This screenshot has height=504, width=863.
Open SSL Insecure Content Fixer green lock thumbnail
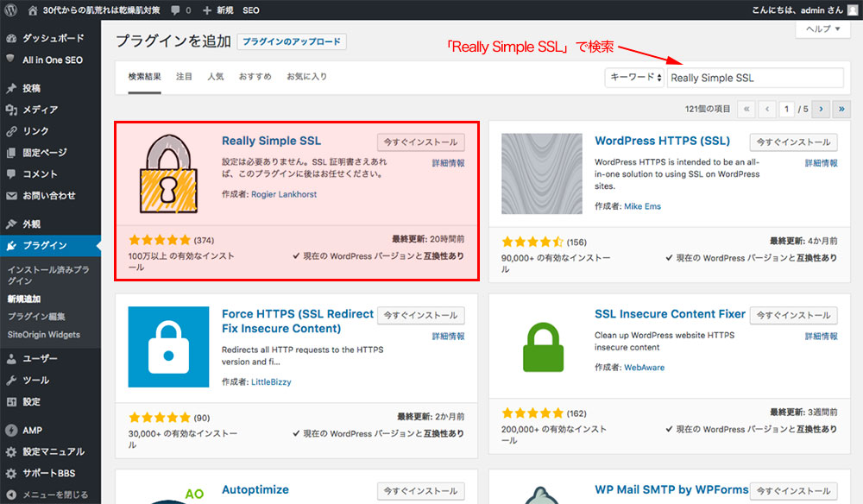(x=542, y=347)
